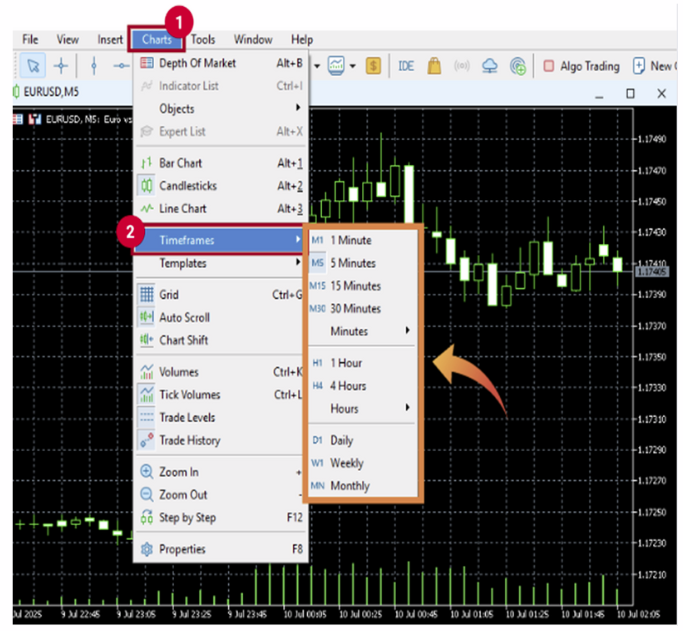Click the cloud VPS toolbar icon
This screenshot has height=631, width=683.
pyautogui.click(x=490, y=66)
